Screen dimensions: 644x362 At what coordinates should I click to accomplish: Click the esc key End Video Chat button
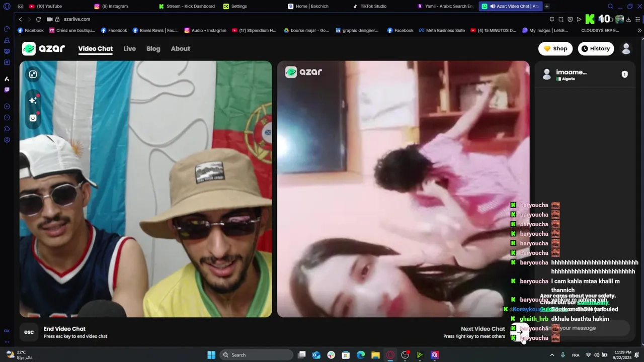coord(29,332)
